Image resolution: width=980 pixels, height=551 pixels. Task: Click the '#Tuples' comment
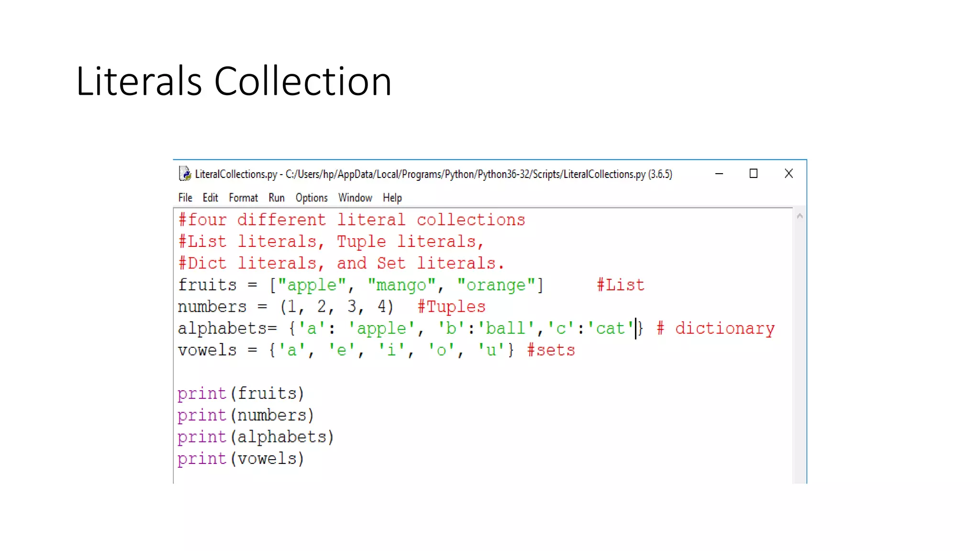click(x=451, y=307)
